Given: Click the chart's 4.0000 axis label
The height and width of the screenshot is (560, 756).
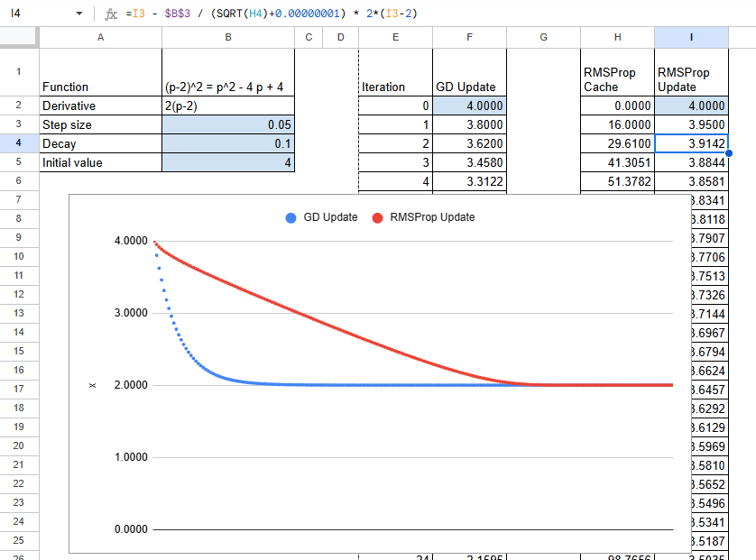Looking at the screenshot, I should (x=131, y=241).
